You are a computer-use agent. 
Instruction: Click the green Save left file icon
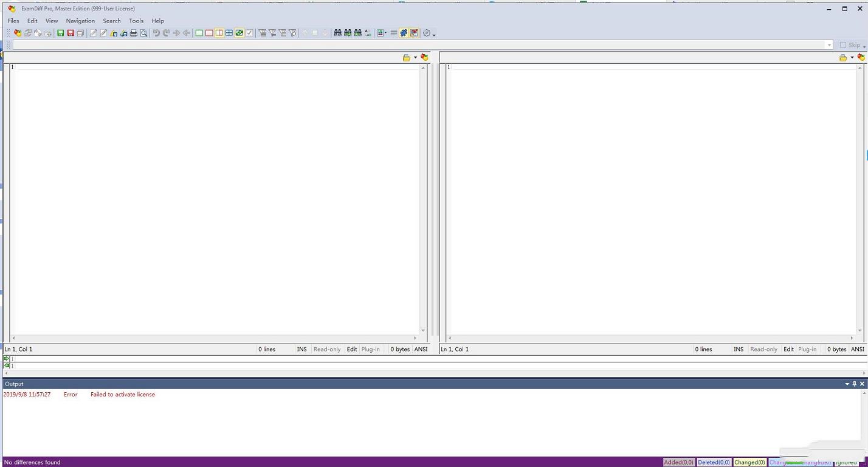point(60,33)
